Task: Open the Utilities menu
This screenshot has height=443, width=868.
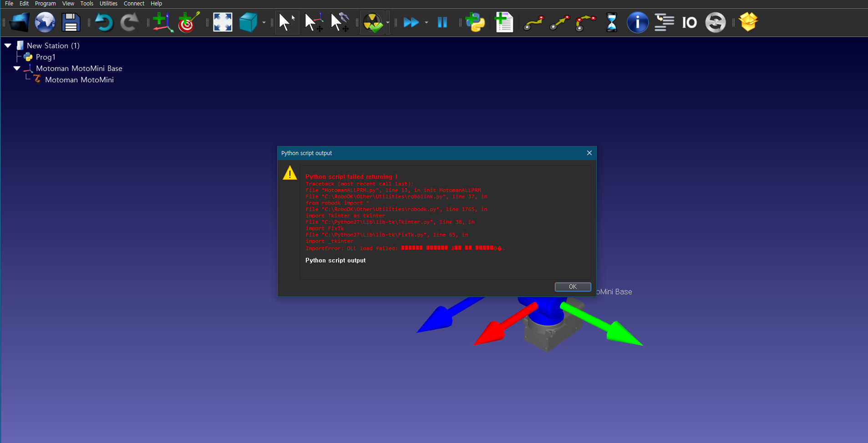Action: (108, 4)
